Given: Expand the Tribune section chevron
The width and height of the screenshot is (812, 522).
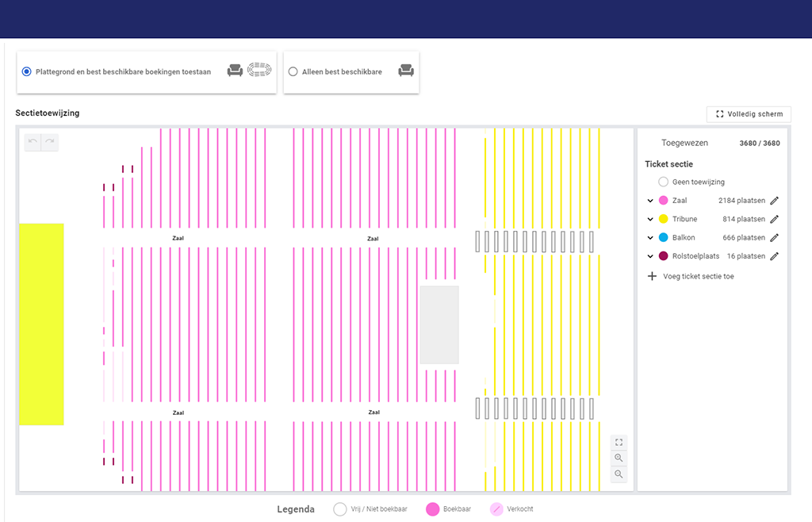Looking at the screenshot, I should 650,219.
